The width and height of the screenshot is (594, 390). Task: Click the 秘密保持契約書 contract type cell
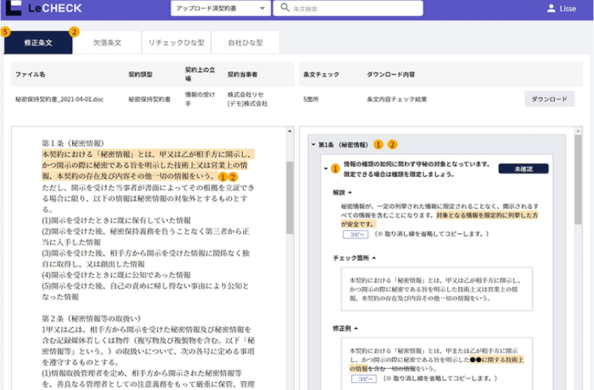coord(149,99)
